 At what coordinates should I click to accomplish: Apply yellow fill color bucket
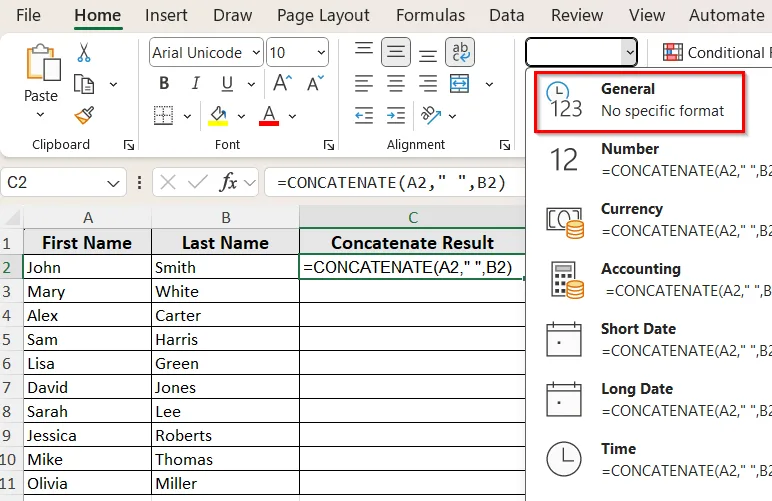coord(218,116)
